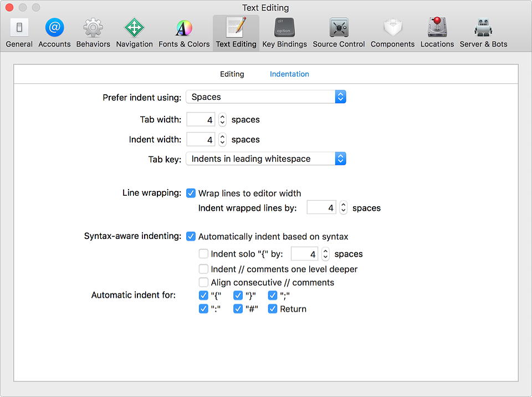Image resolution: width=532 pixels, height=397 pixels.
Task: Close the Text Editing preferences window
Action: tap(9, 7)
